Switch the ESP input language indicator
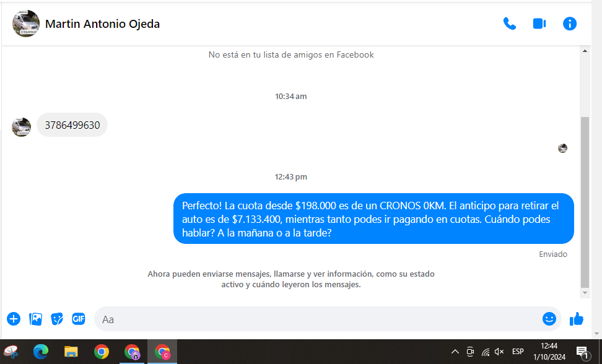This screenshot has height=364, width=602. tap(518, 352)
